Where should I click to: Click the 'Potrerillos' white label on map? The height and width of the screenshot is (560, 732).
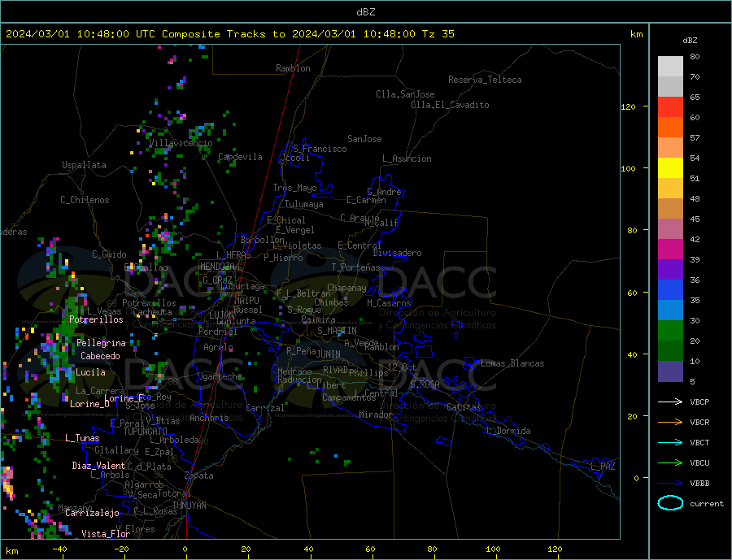coord(96,319)
